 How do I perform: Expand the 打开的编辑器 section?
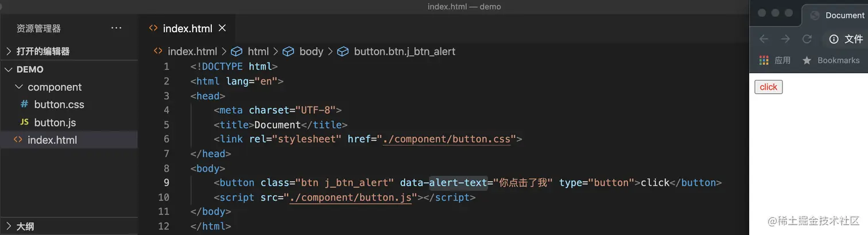point(9,51)
